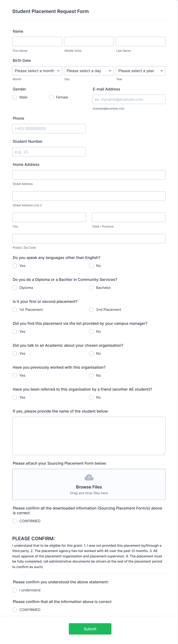Click the Phone number field
The width and height of the screenshot is (178, 644).
49,128
